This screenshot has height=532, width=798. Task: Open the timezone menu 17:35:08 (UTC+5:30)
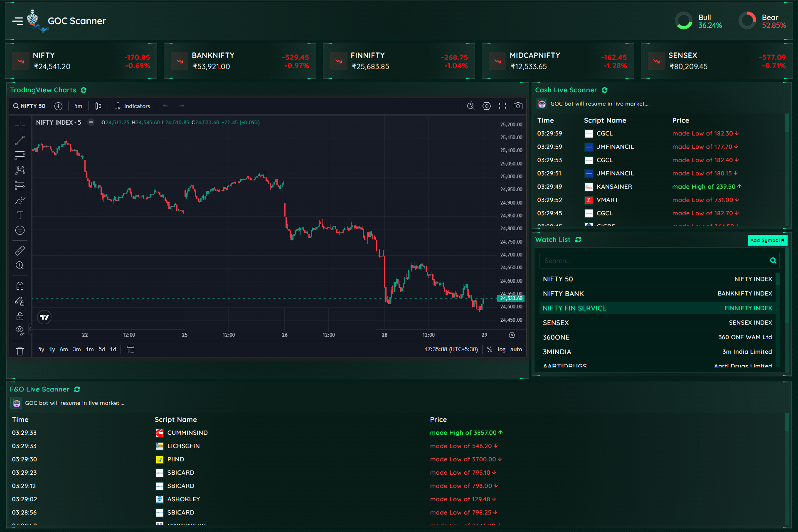pyautogui.click(x=451, y=350)
